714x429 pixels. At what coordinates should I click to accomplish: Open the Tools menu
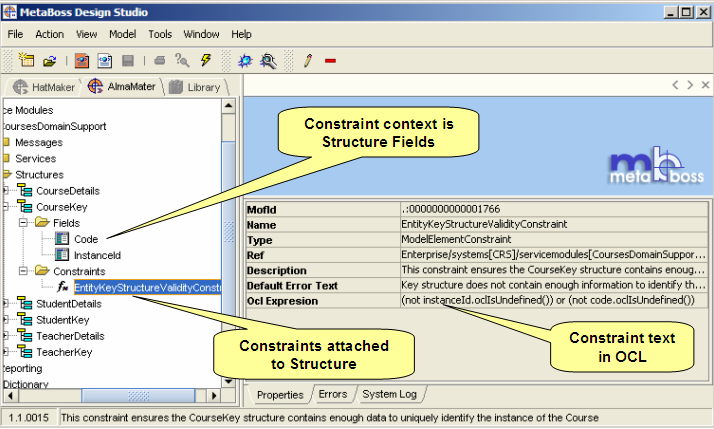pyautogui.click(x=160, y=34)
